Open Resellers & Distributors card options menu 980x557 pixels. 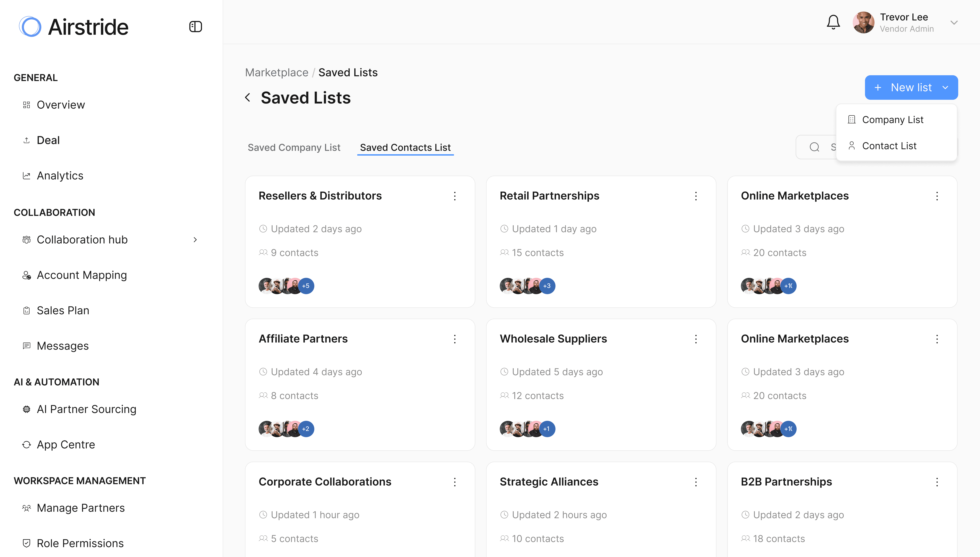(x=454, y=196)
